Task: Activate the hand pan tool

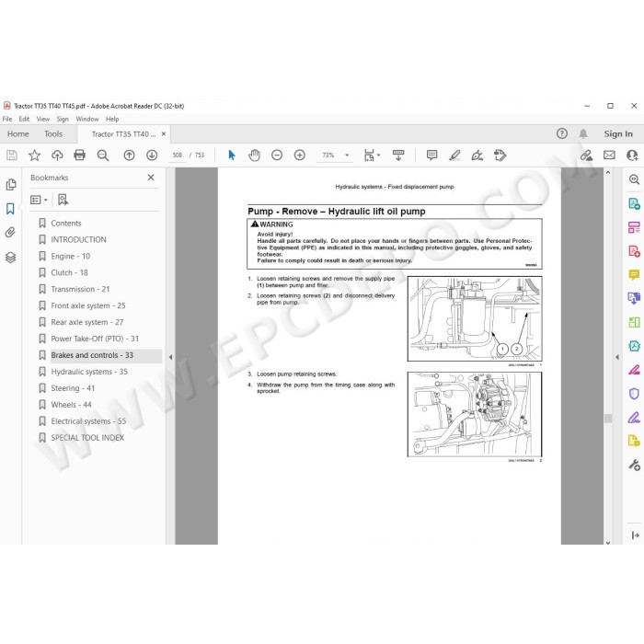Action: 254,155
